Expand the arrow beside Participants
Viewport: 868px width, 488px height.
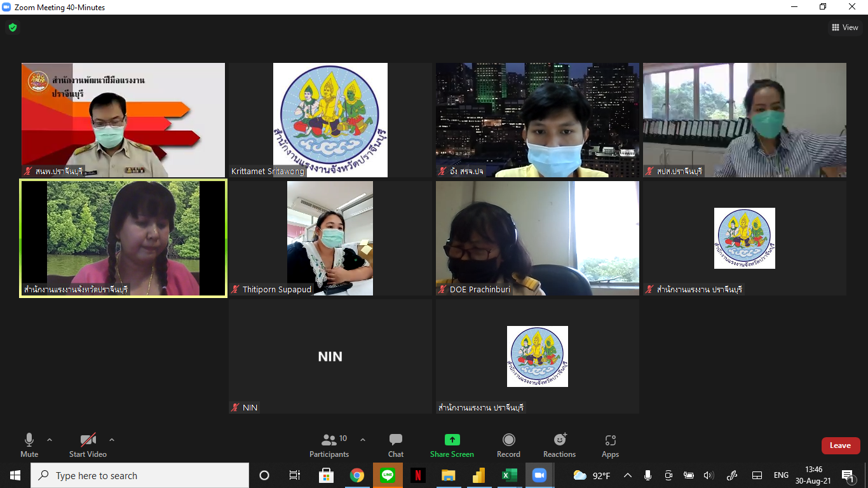coord(363,440)
